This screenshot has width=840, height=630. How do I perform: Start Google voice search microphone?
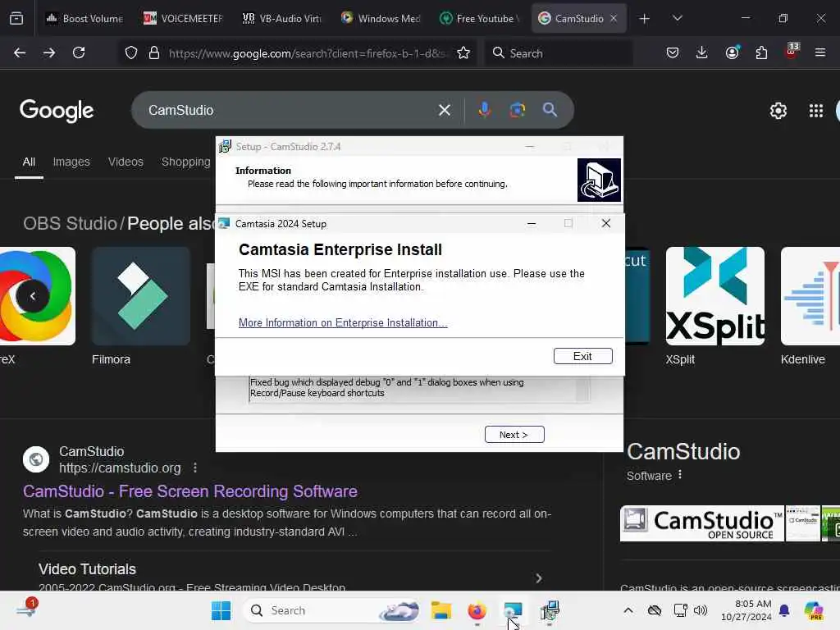coord(484,110)
